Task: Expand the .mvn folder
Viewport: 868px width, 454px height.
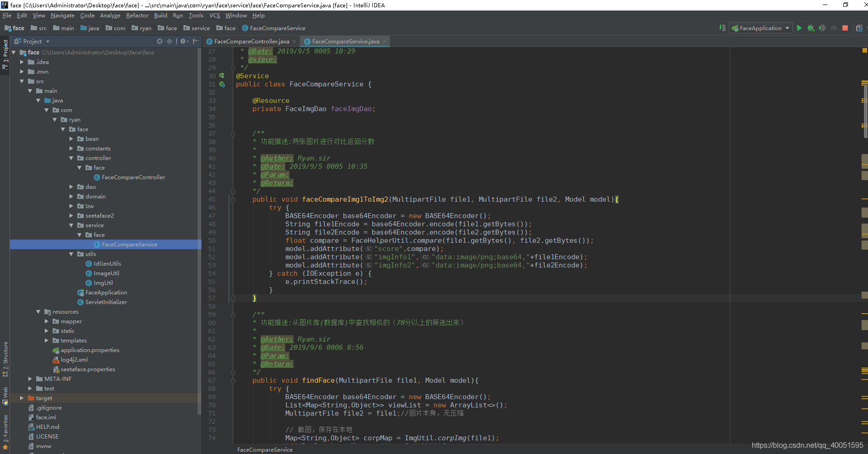Action: point(21,72)
